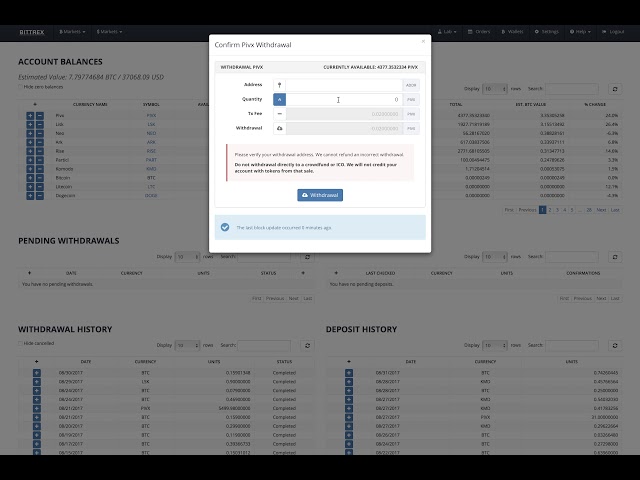Click the plus deposit button for Particl

pyautogui.click(x=30, y=160)
